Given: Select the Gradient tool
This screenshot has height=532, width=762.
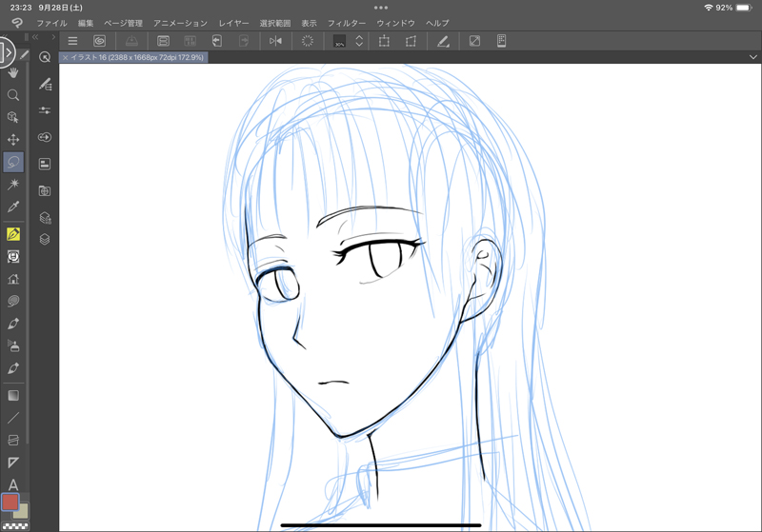Looking at the screenshot, I should pyautogui.click(x=13, y=395).
